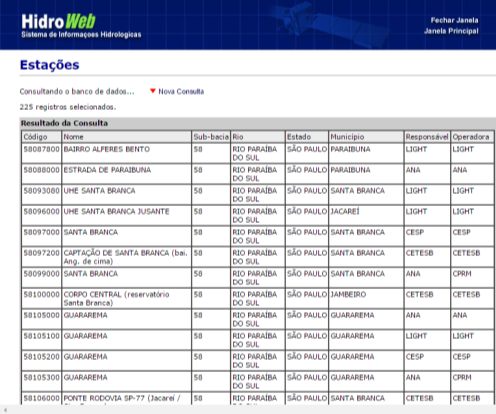Screen dimensions: 496x414
Task: Open station code 58093080
Action: tap(41, 191)
